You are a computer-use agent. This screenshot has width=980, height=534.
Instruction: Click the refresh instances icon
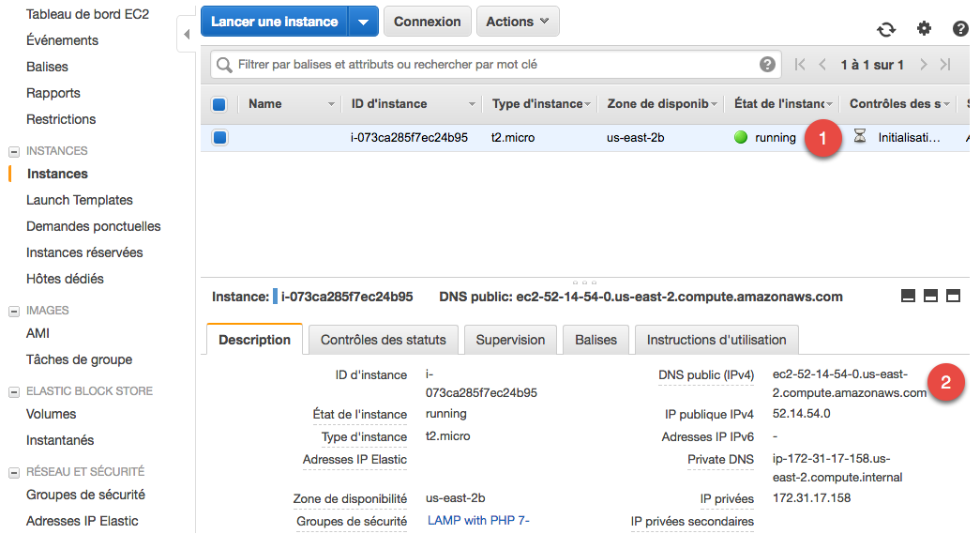tap(886, 29)
